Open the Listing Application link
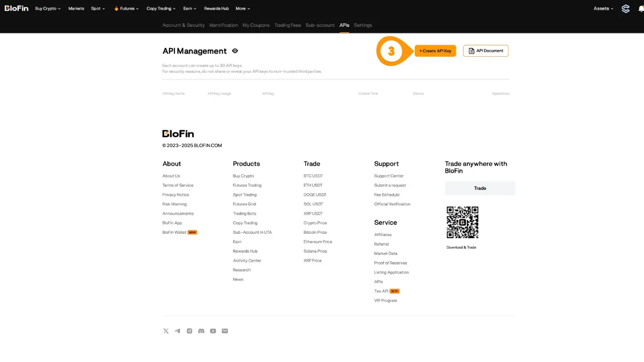This screenshot has height=362, width=644. tap(392, 272)
